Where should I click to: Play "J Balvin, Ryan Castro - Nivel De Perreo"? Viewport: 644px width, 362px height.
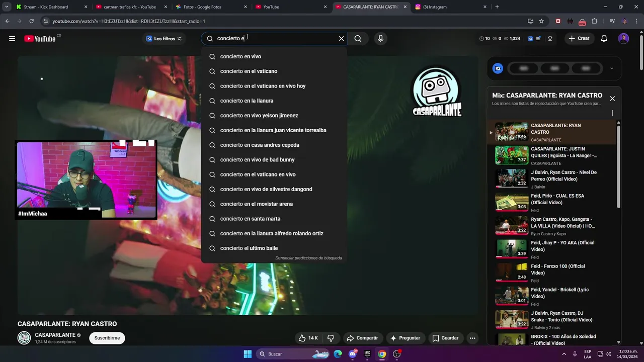tap(551, 179)
